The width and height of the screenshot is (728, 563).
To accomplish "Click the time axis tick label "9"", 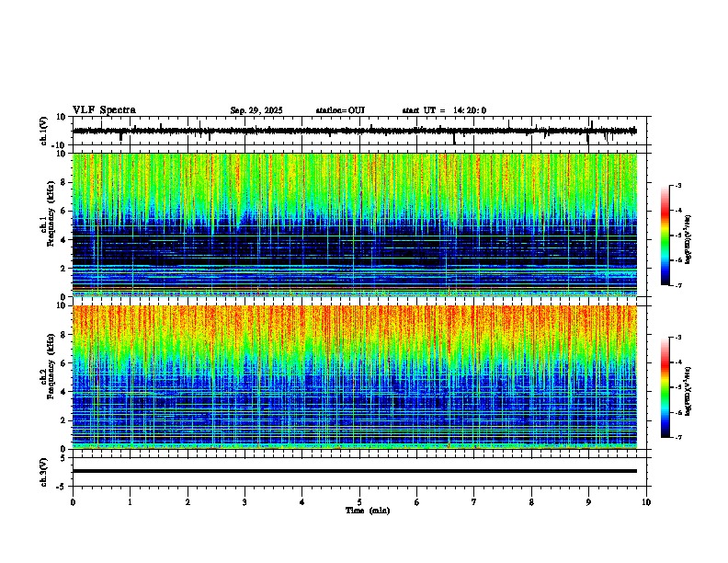I will tap(588, 502).
